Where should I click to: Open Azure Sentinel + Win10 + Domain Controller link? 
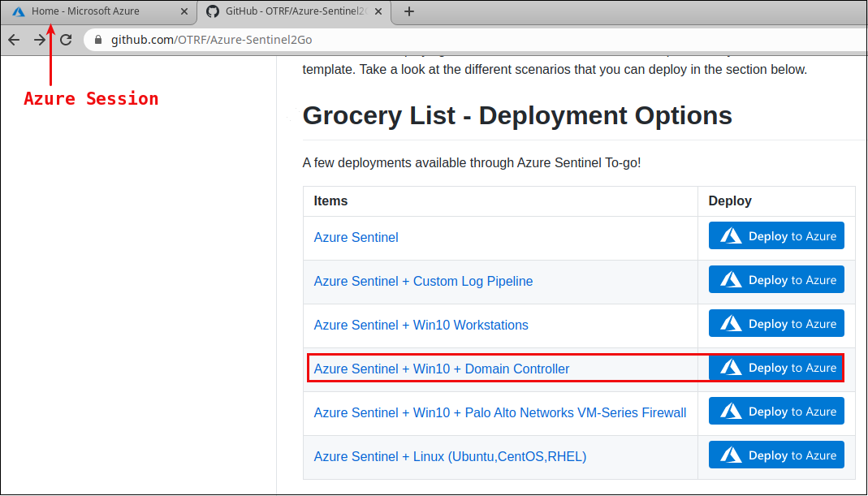(x=442, y=369)
